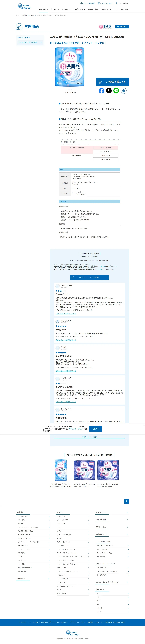This screenshot has width=145, height=644.
Task: Click the avatar icon of reviewer あひるさん20
Action: point(57,322)
